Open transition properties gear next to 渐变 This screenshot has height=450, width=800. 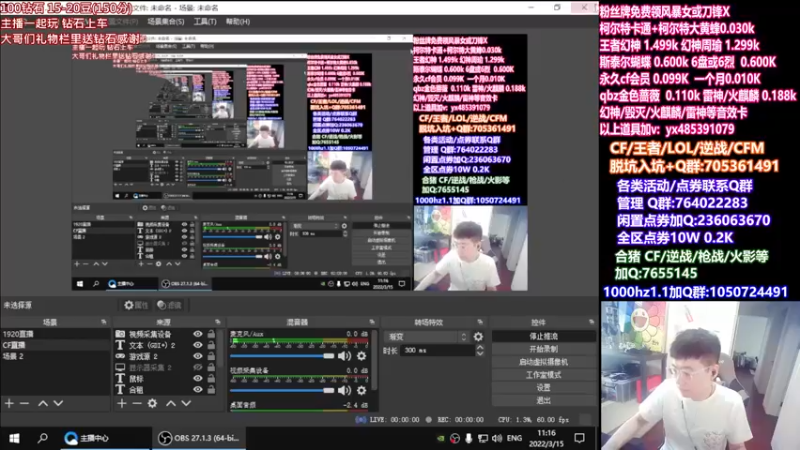click(478, 337)
